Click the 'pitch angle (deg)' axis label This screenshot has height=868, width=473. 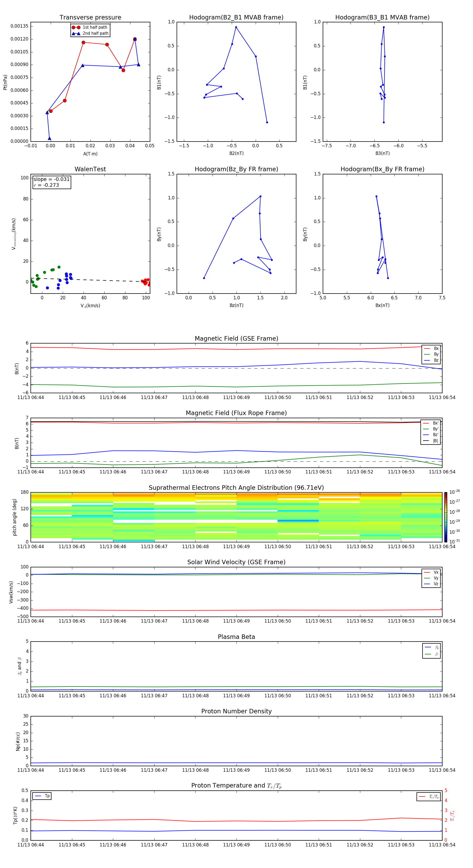tap(14, 517)
